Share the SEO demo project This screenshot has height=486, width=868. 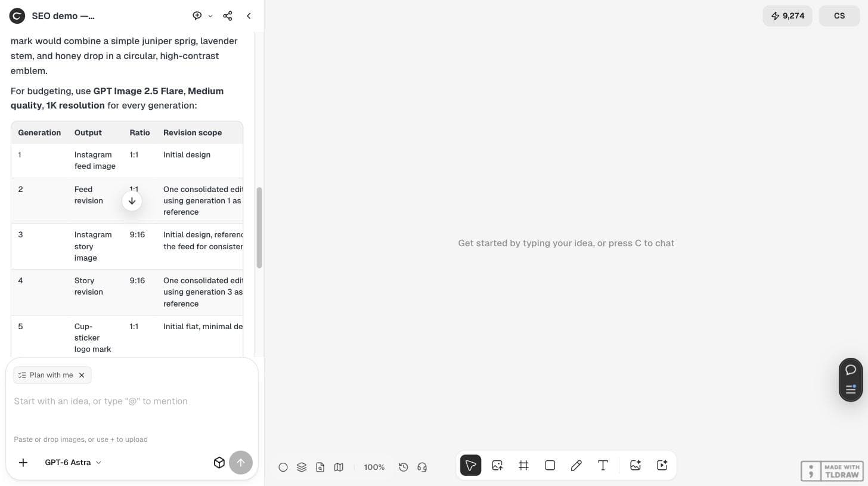pyautogui.click(x=228, y=16)
